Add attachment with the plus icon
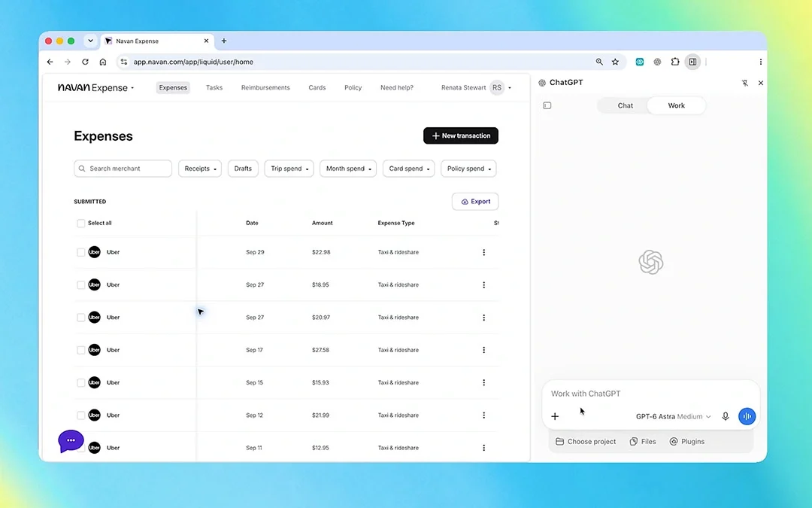Image resolution: width=812 pixels, height=508 pixels. (x=555, y=416)
